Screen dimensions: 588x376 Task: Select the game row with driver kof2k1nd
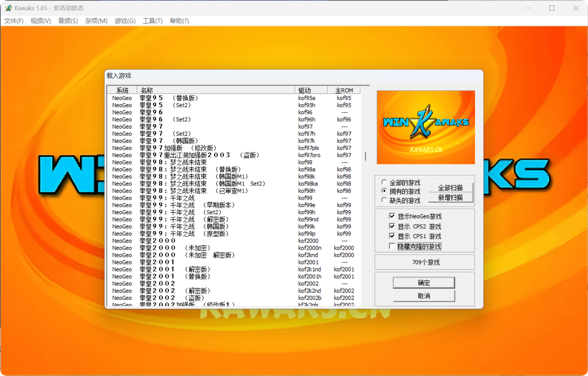click(234, 269)
